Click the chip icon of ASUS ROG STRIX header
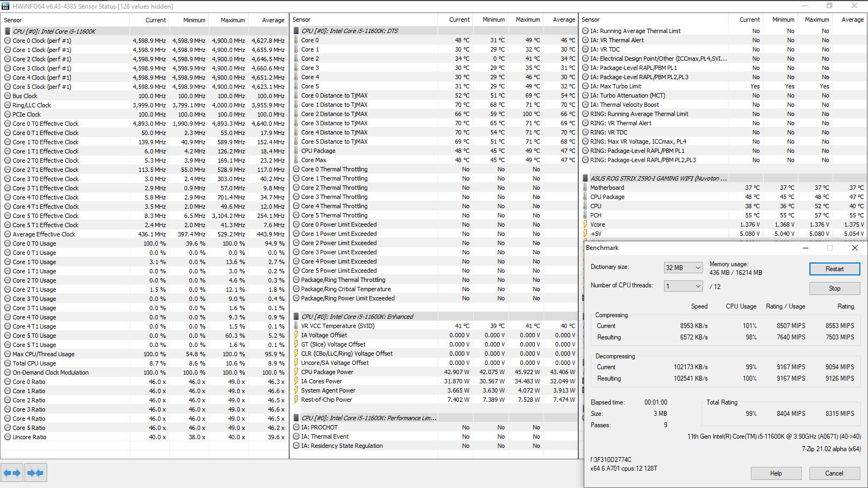868x488 pixels. pyautogui.click(x=585, y=178)
